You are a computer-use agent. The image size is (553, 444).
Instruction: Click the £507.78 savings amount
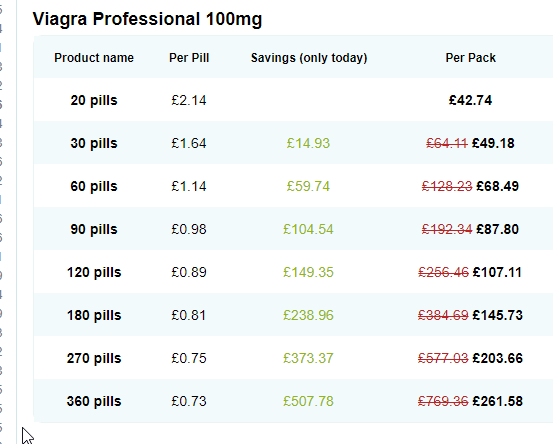[x=308, y=401]
